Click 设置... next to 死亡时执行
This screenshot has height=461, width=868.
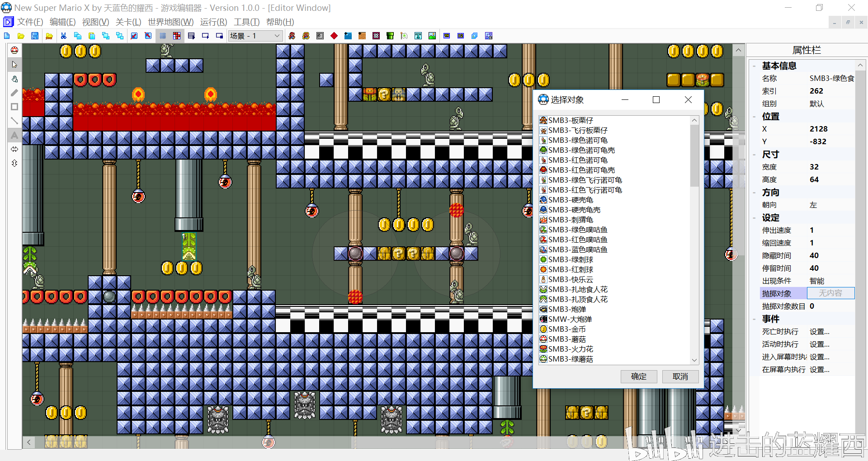(x=819, y=331)
